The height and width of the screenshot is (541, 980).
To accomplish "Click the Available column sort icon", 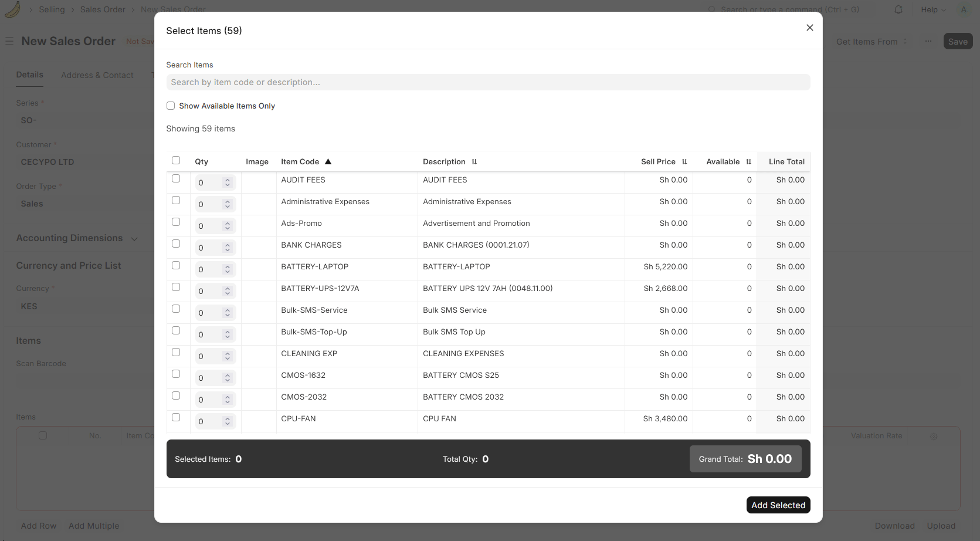I will click(x=748, y=162).
